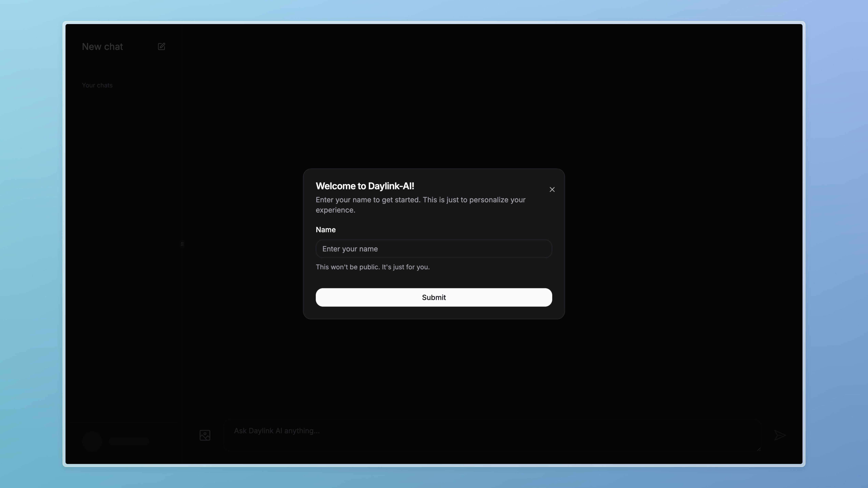Start a new chat via compose icon
Viewport: 868px width, 488px height.
(161, 47)
